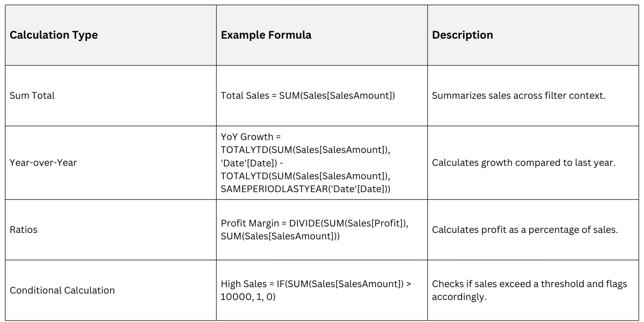Select the Sum Total cell
Image resolution: width=644 pixels, height=322 pixels.
32,96
